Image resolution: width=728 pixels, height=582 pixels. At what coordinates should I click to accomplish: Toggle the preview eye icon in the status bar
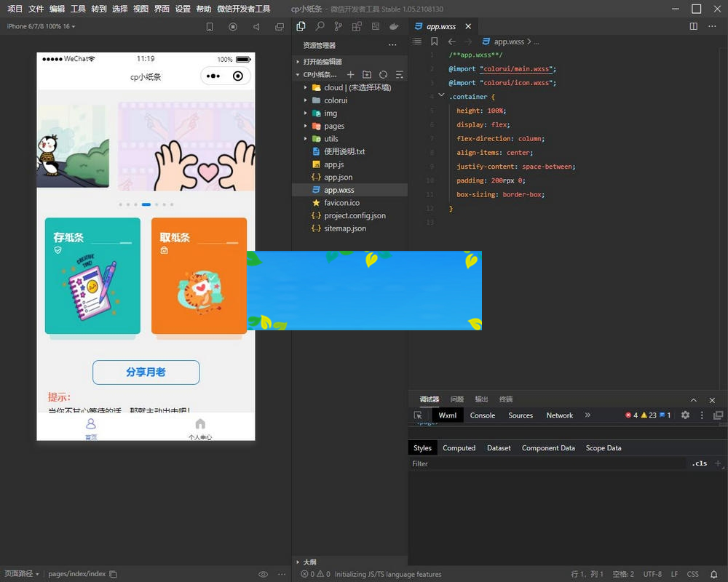[x=263, y=574]
